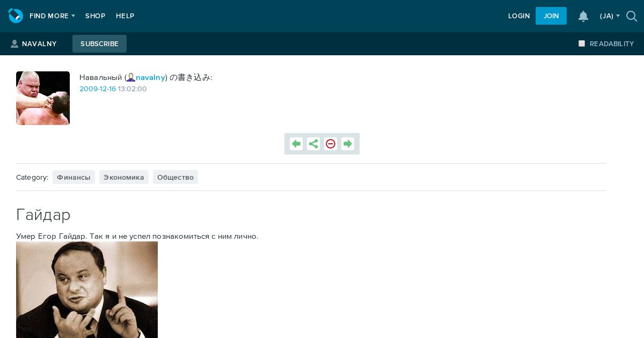Open the notifications bell

click(x=583, y=16)
